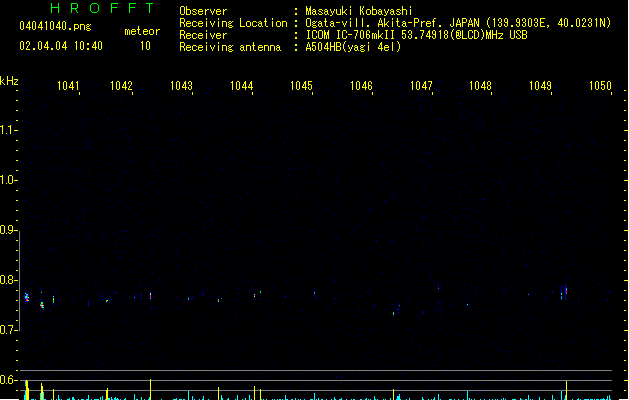This screenshot has width=629, height=400.
Task: Click time axis label 1044
Action: pos(241,86)
